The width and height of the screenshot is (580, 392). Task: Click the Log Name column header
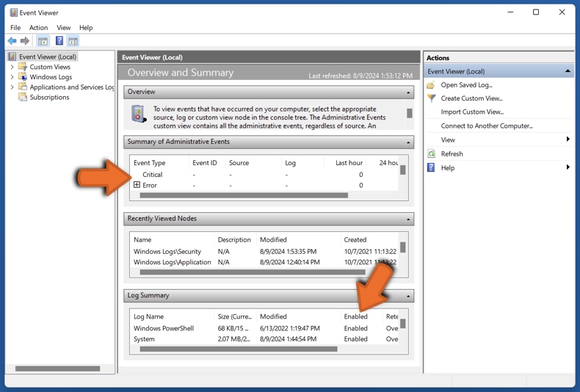pyautogui.click(x=149, y=316)
